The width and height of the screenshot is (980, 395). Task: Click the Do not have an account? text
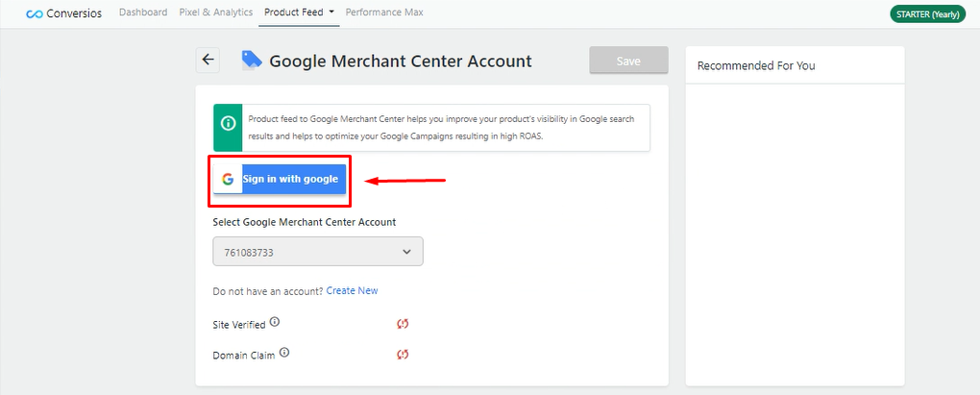click(x=268, y=290)
